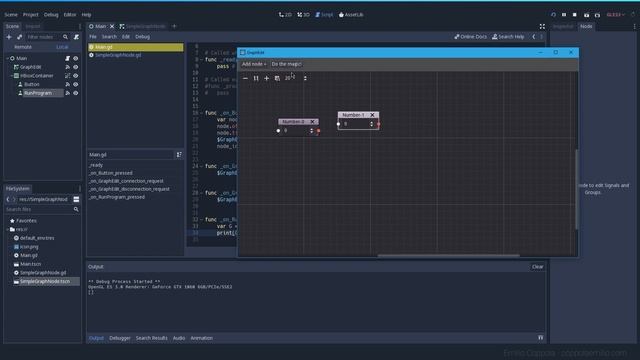This screenshot has width=640, height=360.
Task: Open the AssetLib workspace
Action: point(351,15)
